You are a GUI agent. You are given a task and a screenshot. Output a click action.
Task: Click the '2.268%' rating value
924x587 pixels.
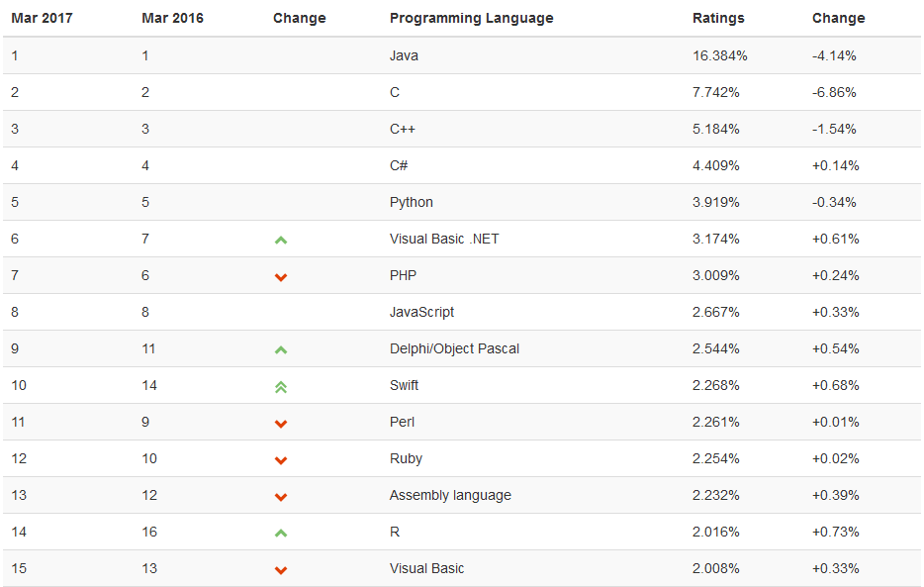716,385
